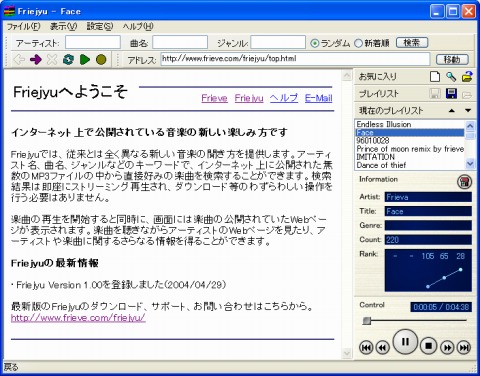
Task: Open the 設定(S) menu
Action: tap(100, 26)
